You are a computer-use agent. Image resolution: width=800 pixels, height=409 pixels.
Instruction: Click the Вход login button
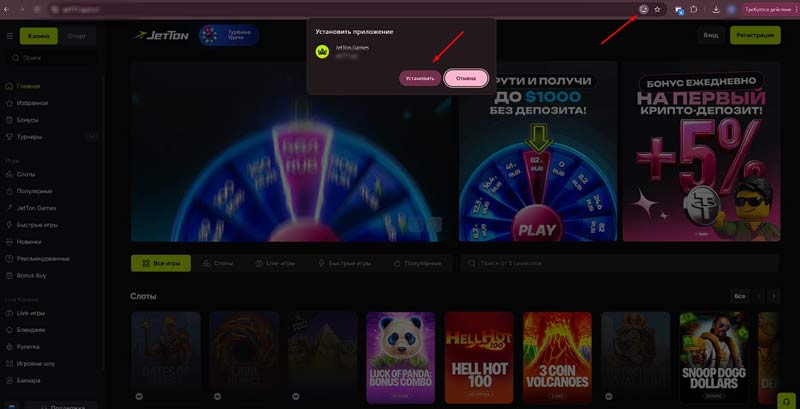(x=711, y=35)
